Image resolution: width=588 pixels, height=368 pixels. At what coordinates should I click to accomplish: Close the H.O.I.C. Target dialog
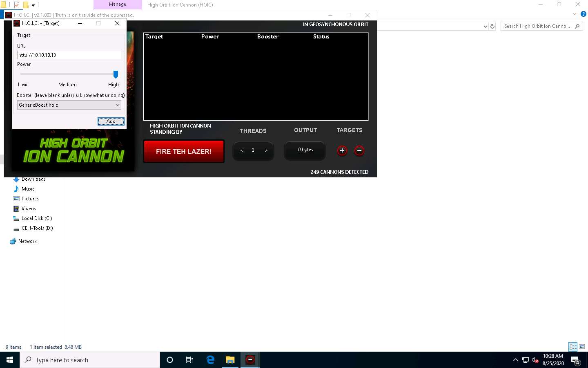tap(117, 23)
